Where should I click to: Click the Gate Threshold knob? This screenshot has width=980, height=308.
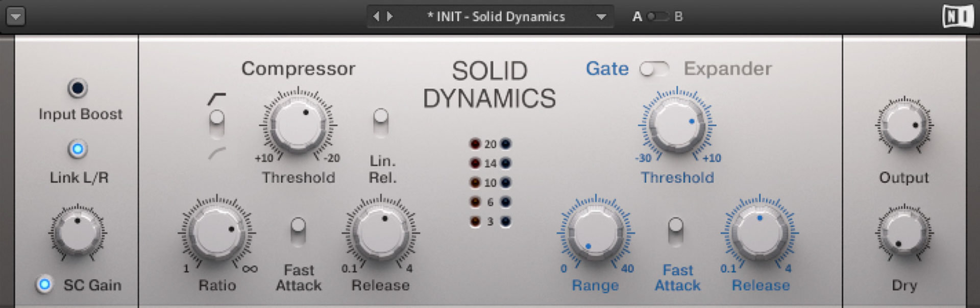677,125
